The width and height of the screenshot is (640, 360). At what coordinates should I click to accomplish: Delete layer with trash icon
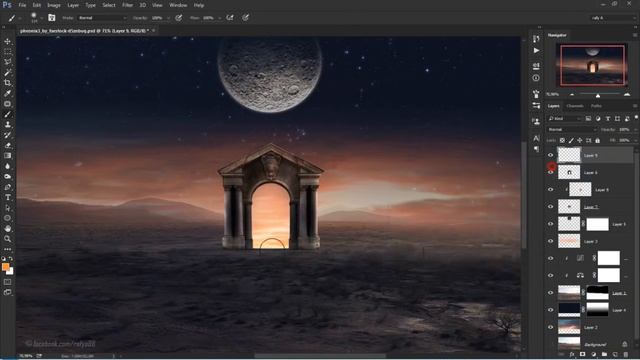tap(626, 354)
